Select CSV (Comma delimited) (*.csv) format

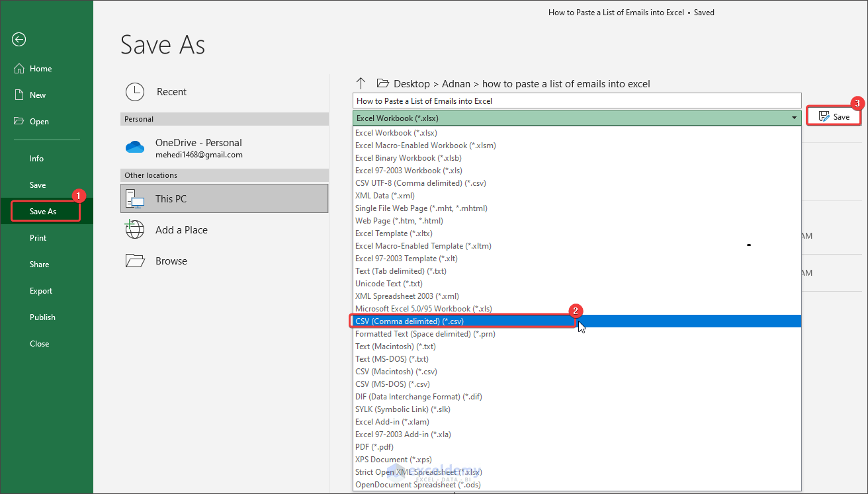[410, 321]
